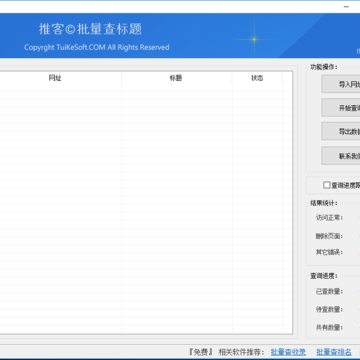360x360 pixels.
Task: Tick the 查询进度 checkbox
Action: [327, 185]
